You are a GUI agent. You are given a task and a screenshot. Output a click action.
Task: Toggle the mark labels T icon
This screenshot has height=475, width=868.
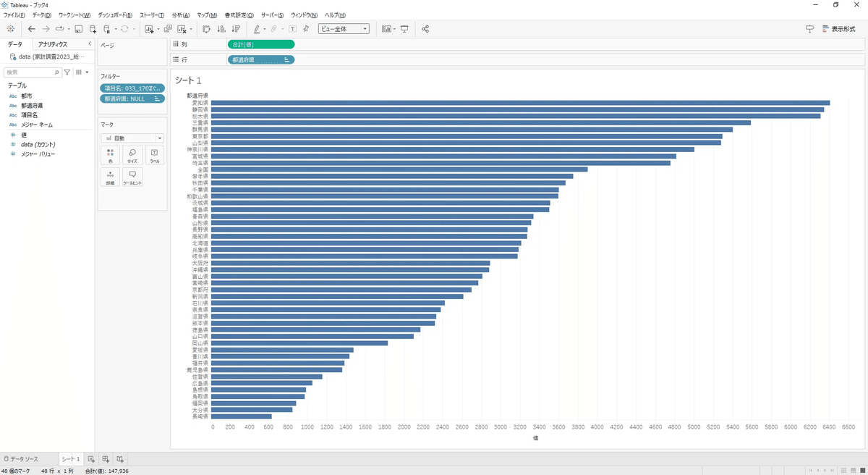coord(292,29)
